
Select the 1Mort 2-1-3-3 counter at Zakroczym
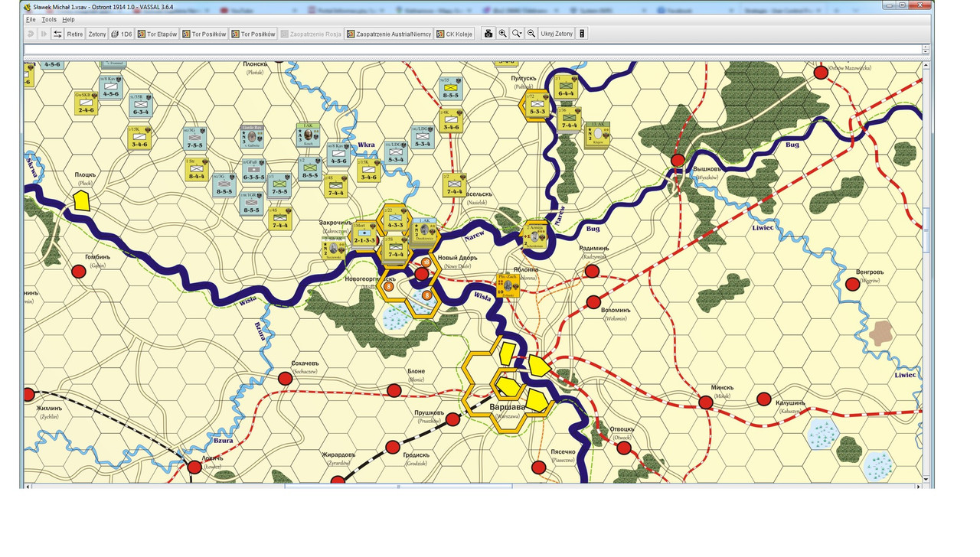[x=364, y=234]
